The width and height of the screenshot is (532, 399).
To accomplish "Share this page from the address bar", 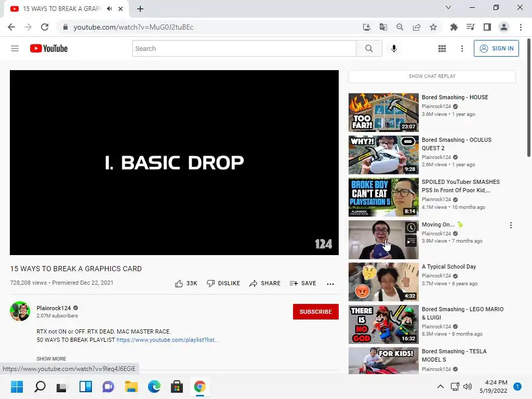I will click(417, 27).
